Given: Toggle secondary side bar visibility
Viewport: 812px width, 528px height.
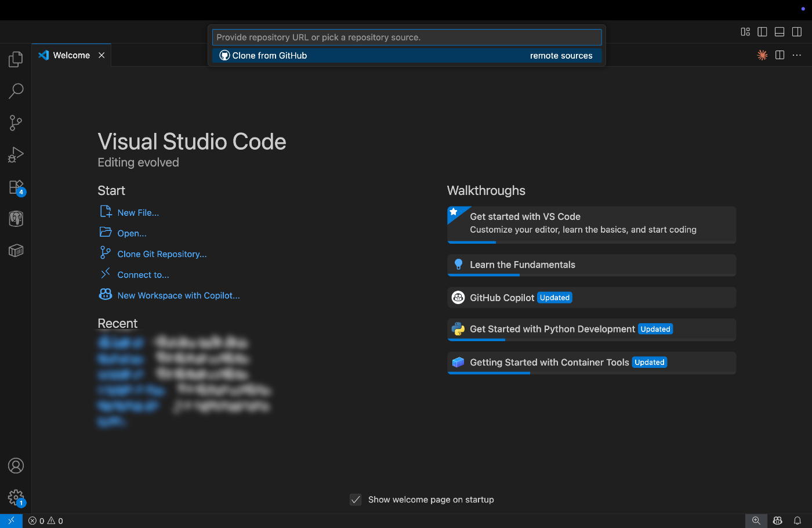Looking at the screenshot, I should (x=797, y=32).
